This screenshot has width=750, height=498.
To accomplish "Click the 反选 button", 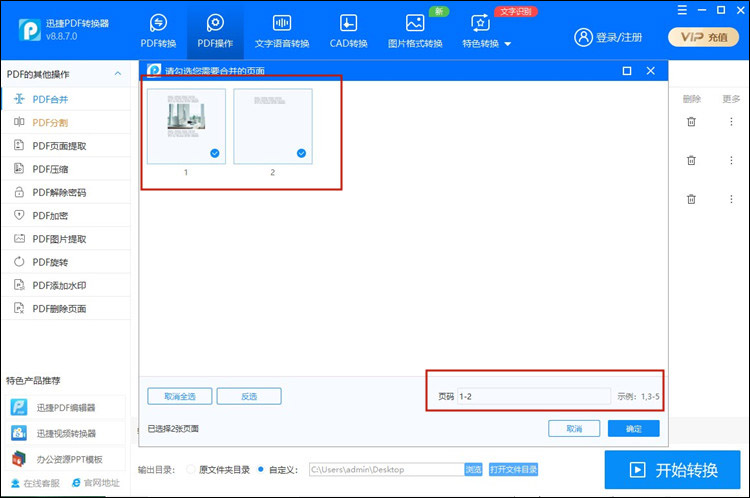I will coord(249,396).
